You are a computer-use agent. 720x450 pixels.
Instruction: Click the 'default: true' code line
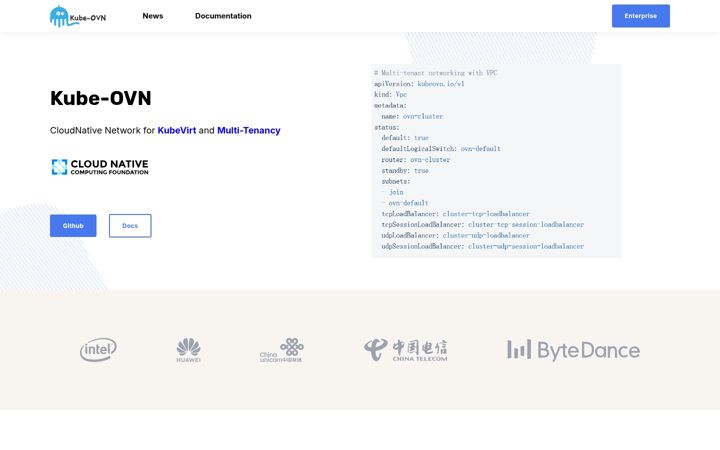[405, 138]
